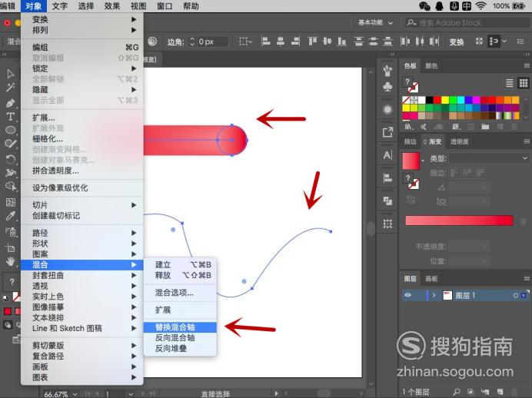The image size is (532, 398).
Task: Open the Symbols panel club icon
Action: click(x=387, y=87)
